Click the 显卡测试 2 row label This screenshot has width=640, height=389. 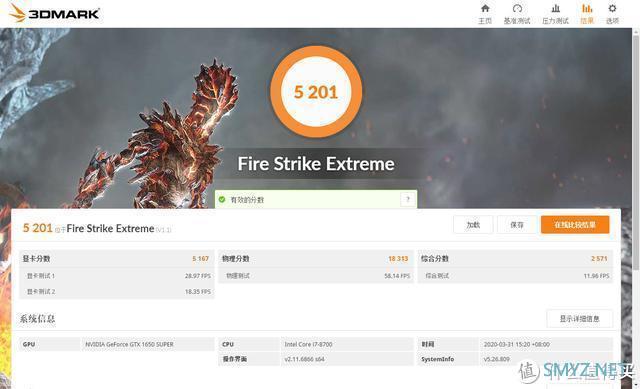click(41, 291)
